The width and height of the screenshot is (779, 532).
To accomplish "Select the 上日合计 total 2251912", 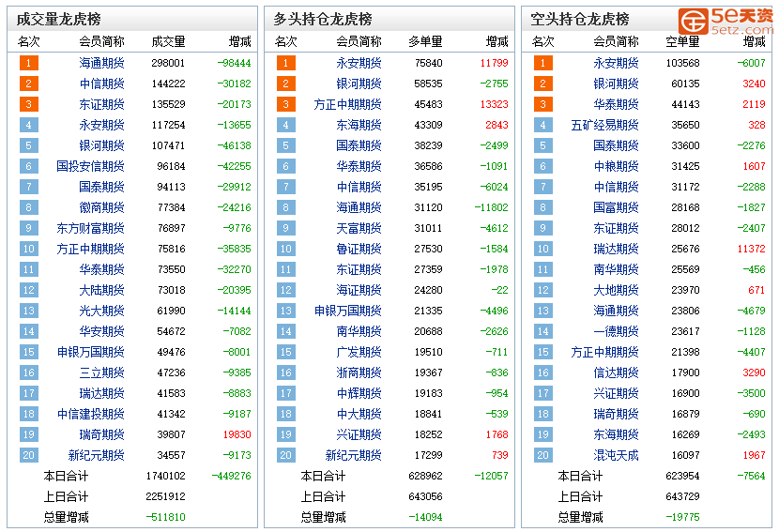I will pos(165,496).
